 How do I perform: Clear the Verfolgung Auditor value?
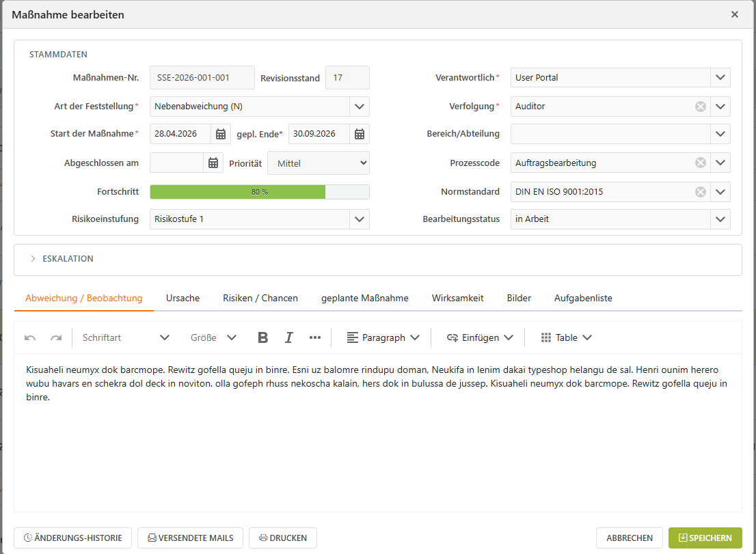(701, 107)
